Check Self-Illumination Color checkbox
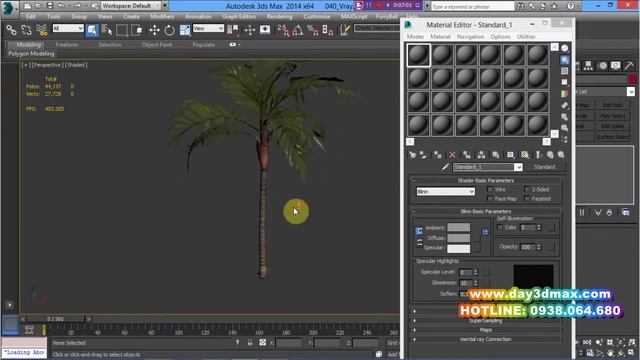Viewport: 640px width, 360px height. [x=500, y=227]
